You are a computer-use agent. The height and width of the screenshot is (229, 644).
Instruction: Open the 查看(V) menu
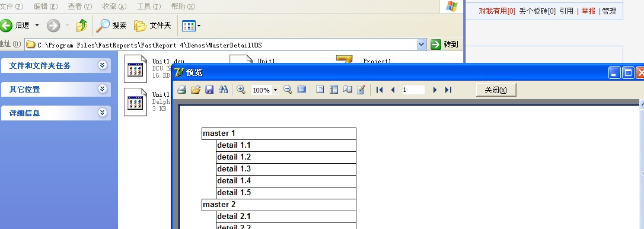pos(79,6)
